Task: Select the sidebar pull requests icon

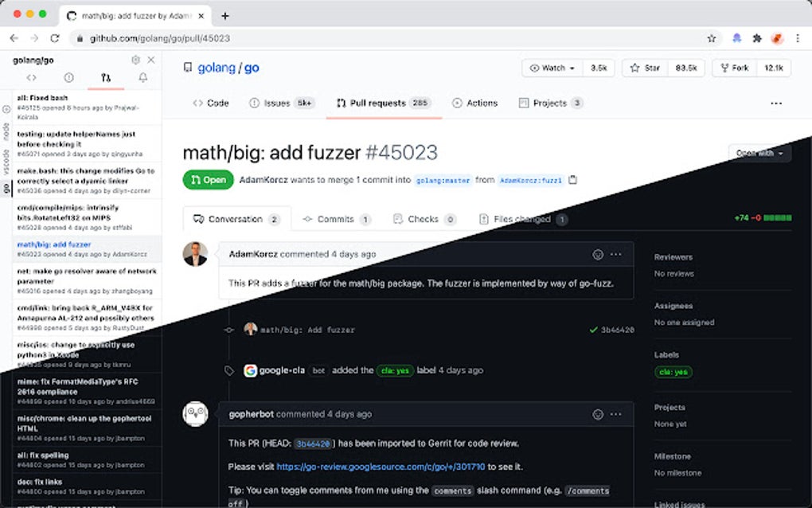Action: click(106, 78)
